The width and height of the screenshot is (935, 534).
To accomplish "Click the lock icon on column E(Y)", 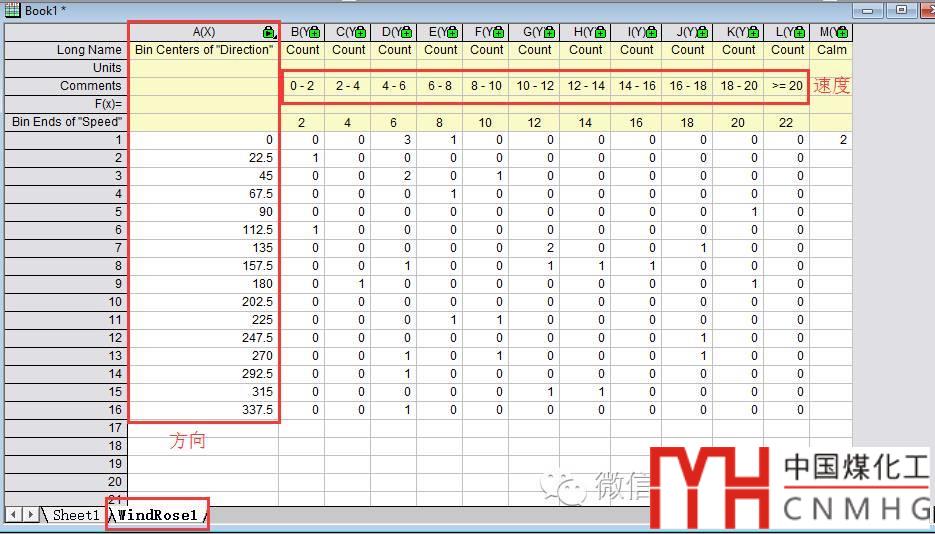I will click(x=453, y=32).
